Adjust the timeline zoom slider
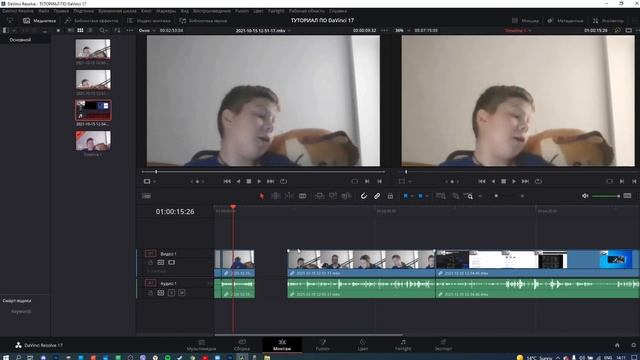The width and height of the screenshot is (640, 360). click(x=509, y=196)
